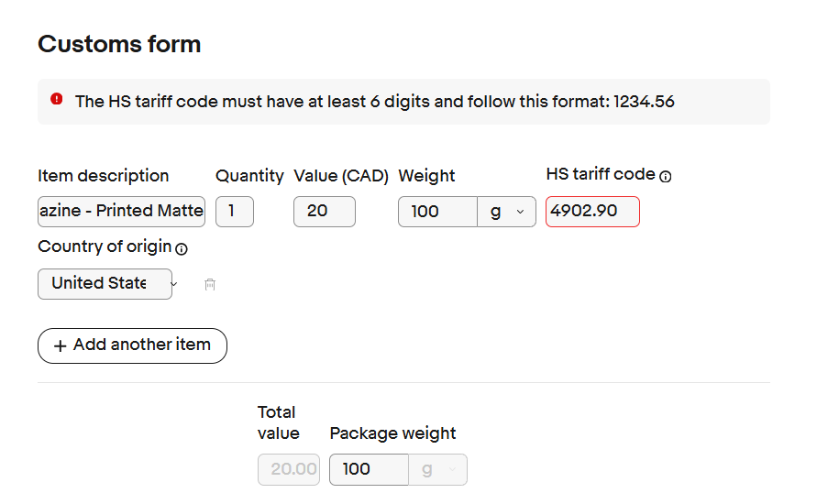
Task: Open the package weight unit dropdown
Action: [x=437, y=470]
